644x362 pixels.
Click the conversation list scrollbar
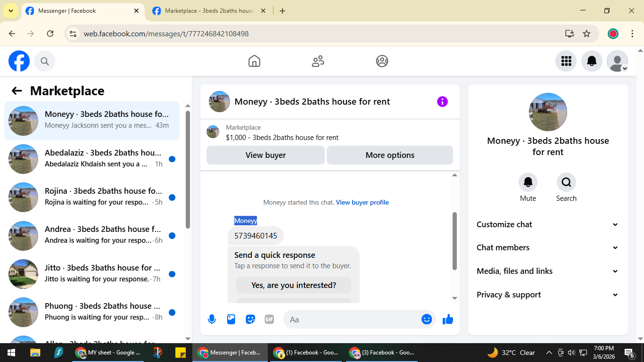[188, 170]
